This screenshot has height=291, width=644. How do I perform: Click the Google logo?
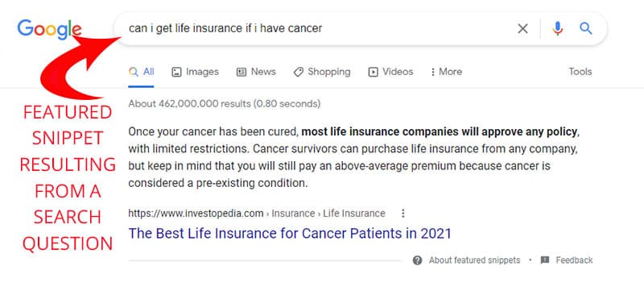click(x=49, y=29)
